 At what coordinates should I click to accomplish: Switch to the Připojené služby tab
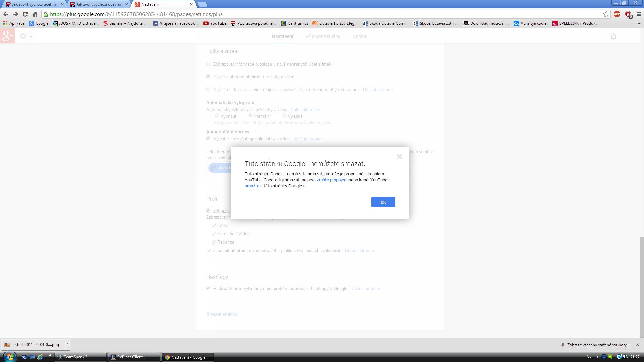323,36
